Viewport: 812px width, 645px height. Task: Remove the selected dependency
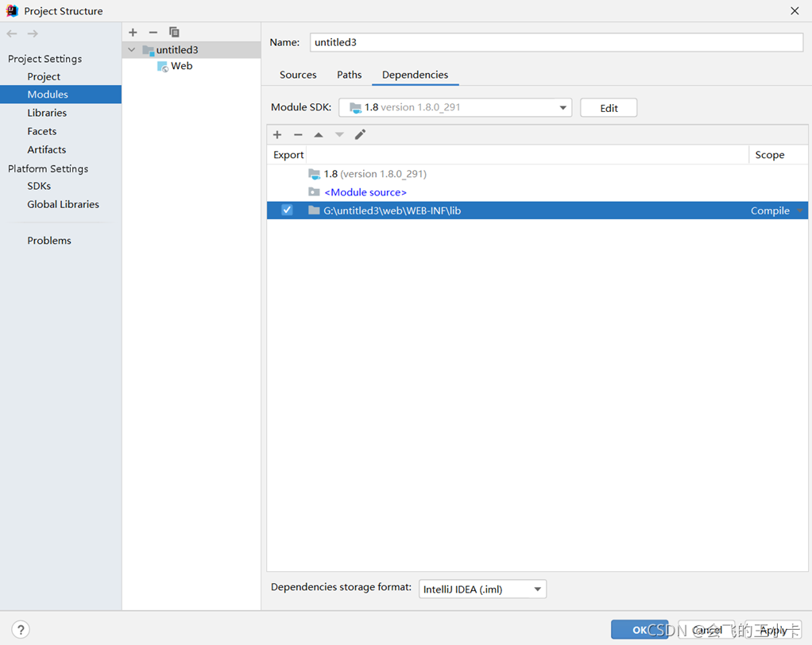298,134
